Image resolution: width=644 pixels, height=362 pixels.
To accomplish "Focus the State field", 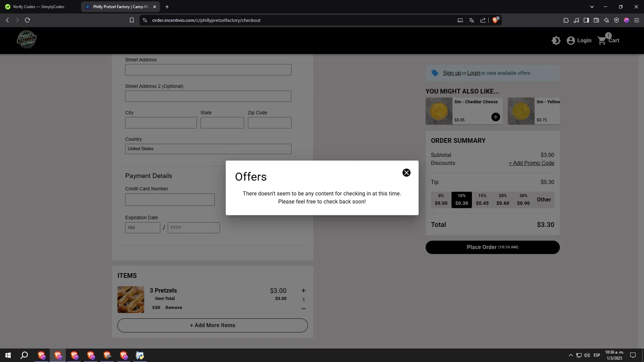I will tap(222, 123).
